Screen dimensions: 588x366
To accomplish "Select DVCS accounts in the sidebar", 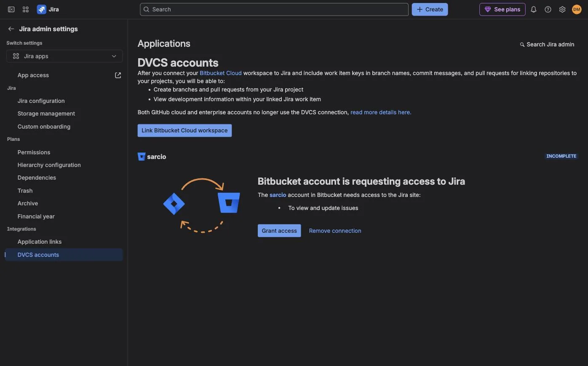I will coord(64,255).
